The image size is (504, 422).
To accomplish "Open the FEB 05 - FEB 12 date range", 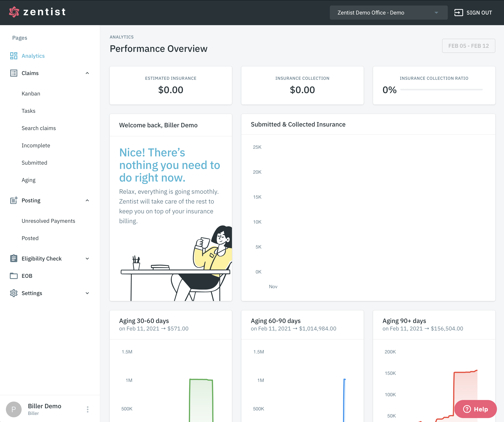I will 468,46.
